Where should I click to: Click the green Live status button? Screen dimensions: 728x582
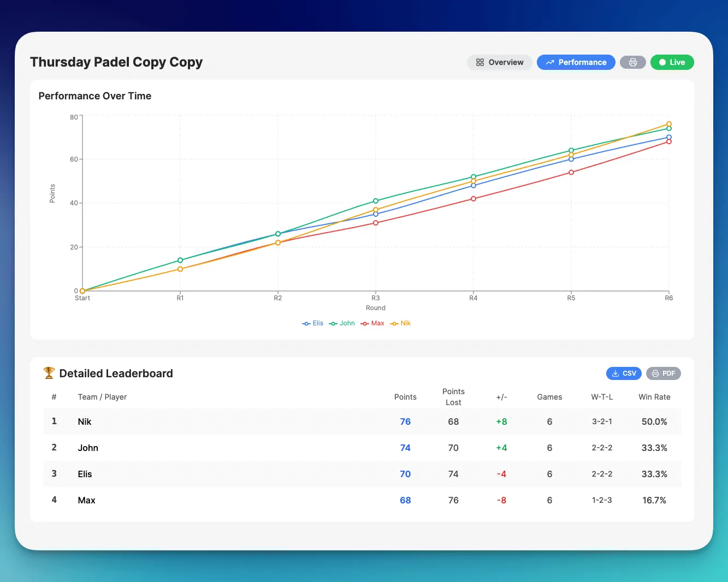672,62
